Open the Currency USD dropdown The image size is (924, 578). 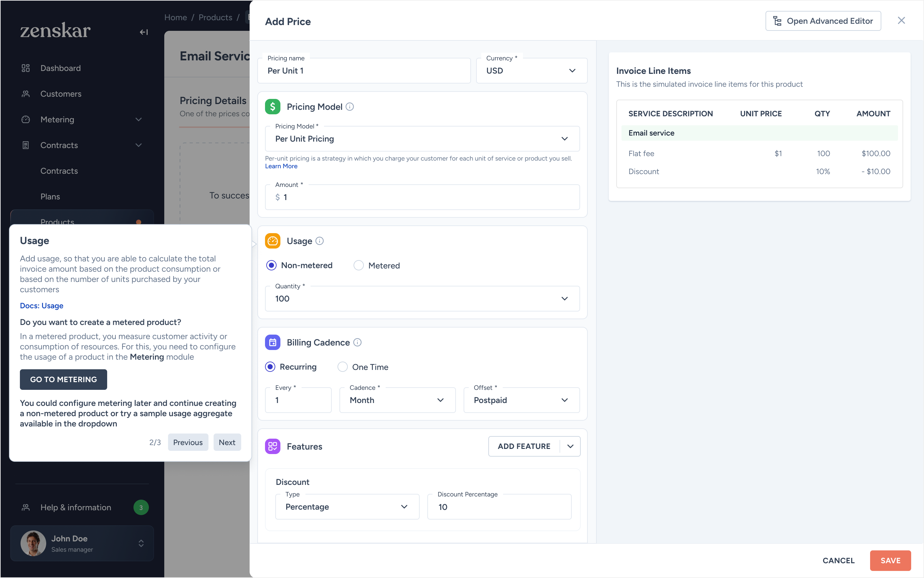tap(532, 71)
